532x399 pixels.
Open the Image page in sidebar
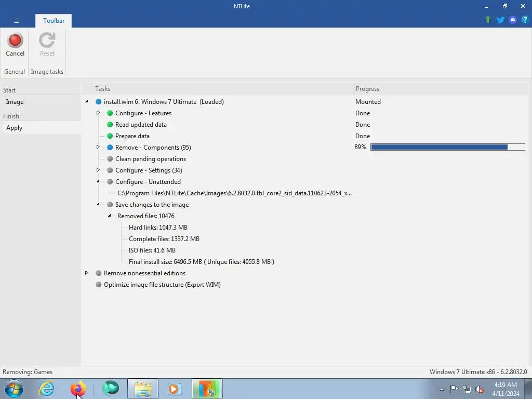click(15, 102)
